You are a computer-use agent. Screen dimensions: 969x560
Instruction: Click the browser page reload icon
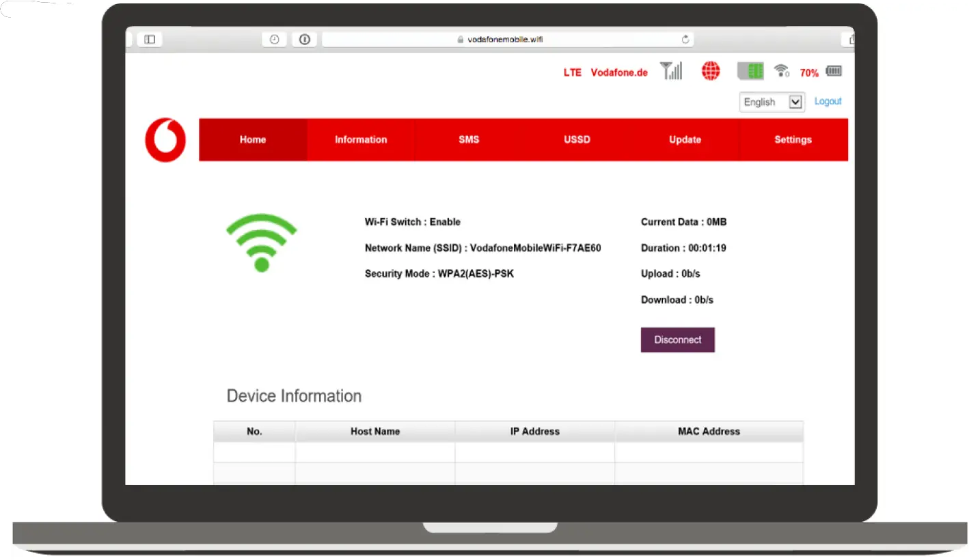point(685,39)
